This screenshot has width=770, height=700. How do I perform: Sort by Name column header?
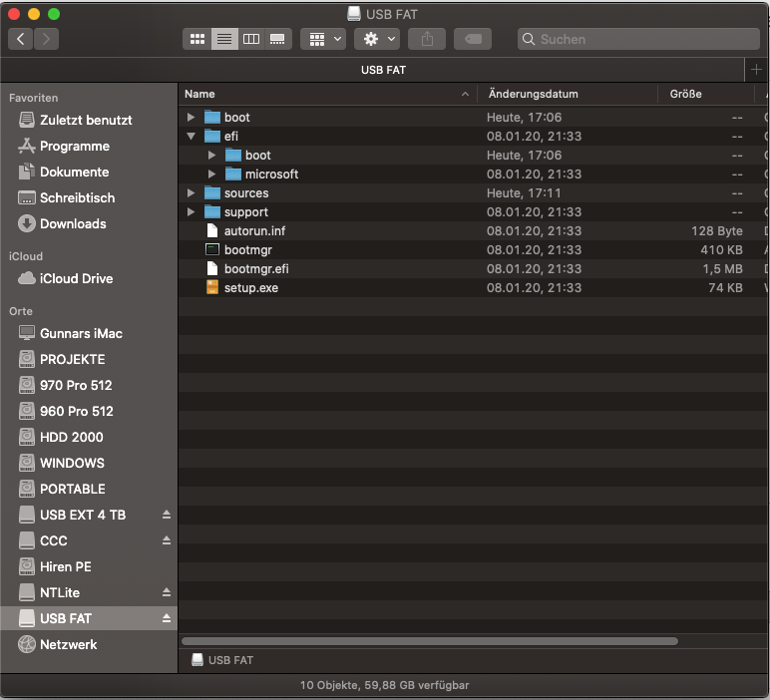(x=327, y=94)
